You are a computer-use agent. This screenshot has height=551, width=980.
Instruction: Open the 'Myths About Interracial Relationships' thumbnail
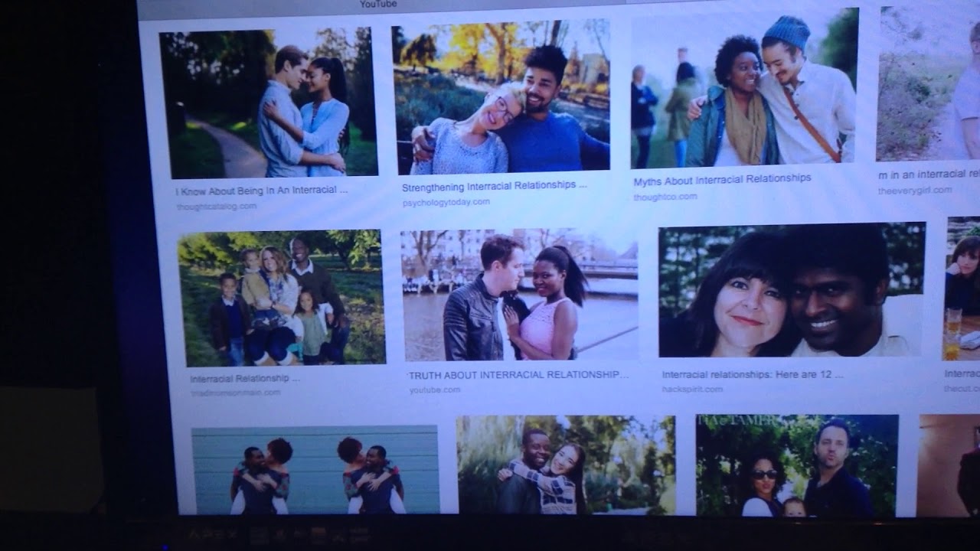point(743,90)
